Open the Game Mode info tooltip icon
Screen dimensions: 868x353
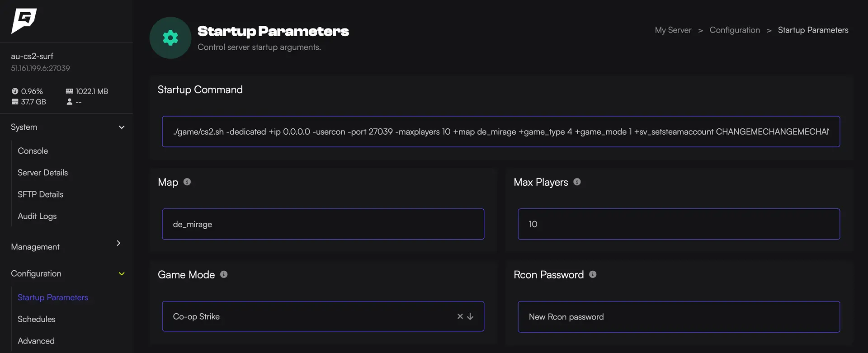click(x=224, y=274)
